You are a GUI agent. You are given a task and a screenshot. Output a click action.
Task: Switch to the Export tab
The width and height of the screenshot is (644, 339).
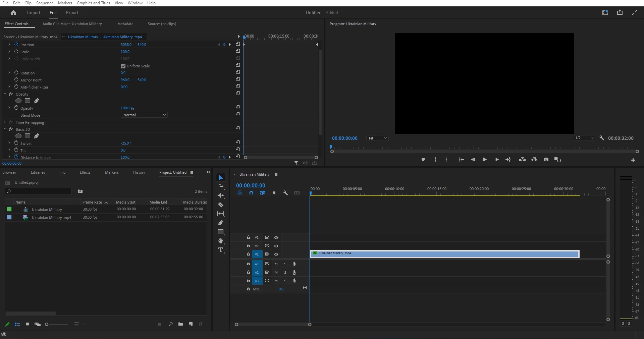pos(72,13)
